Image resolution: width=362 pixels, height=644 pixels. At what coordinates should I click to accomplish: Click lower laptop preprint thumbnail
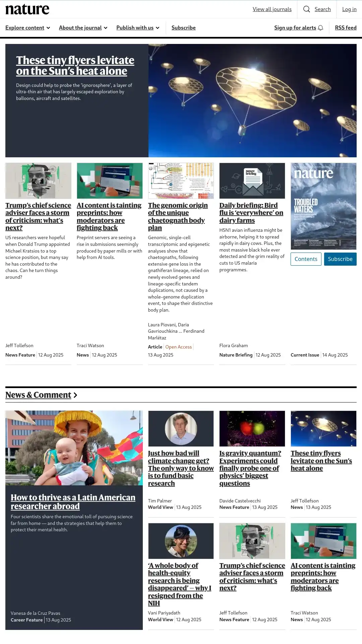click(323, 541)
